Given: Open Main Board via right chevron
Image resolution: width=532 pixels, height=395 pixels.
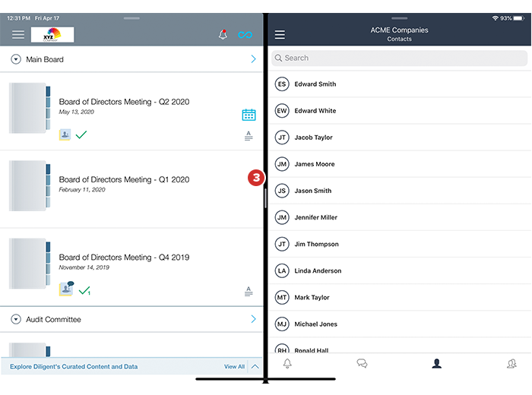Looking at the screenshot, I should tap(253, 59).
